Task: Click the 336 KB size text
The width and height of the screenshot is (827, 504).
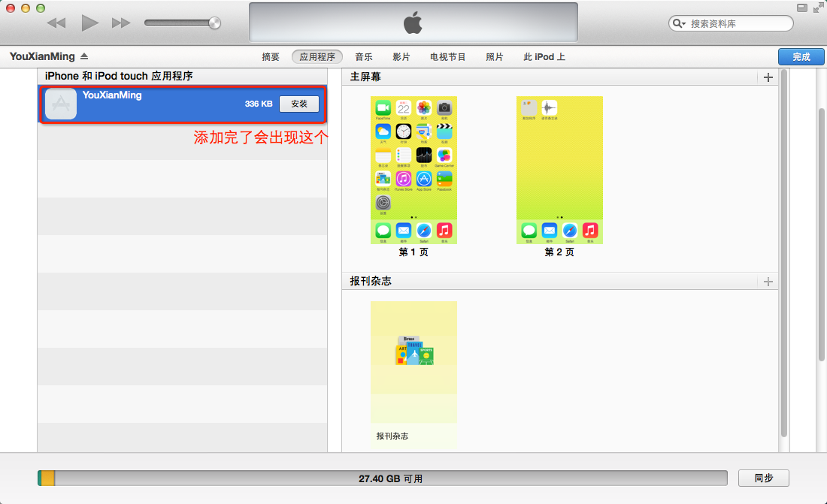Action: (259, 104)
